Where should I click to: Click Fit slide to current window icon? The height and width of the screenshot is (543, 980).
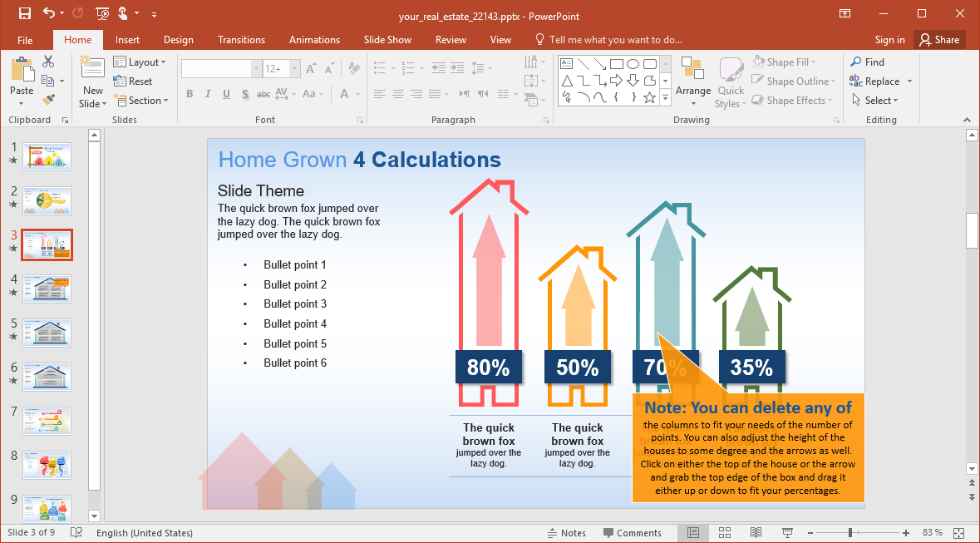tap(958, 533)
